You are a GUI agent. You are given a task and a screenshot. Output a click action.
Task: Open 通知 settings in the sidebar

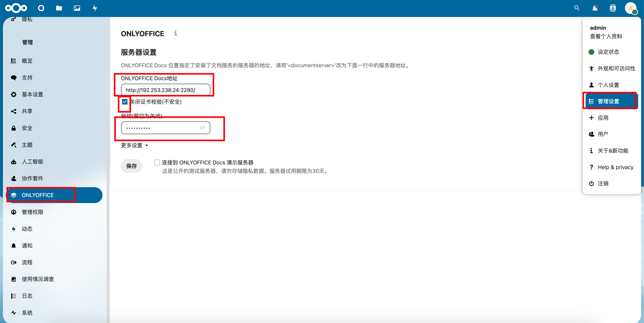(54, 245)
